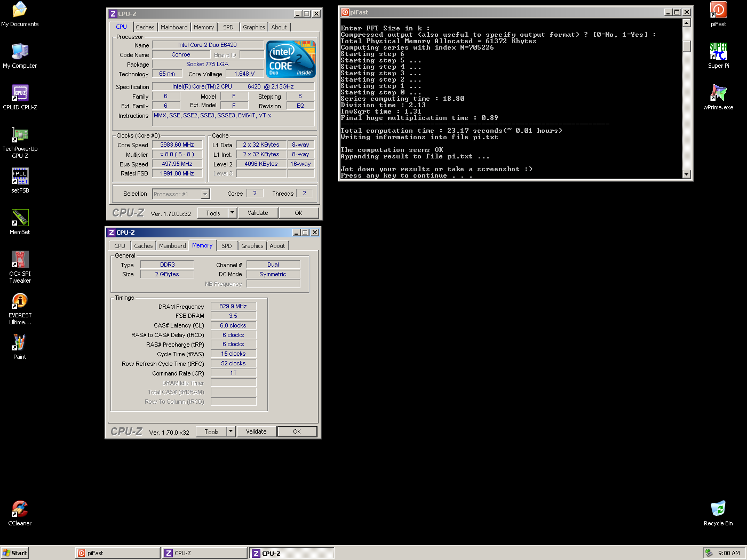
Task: Click OK in Memory CPU-Z window
Action: pos(297,431)
